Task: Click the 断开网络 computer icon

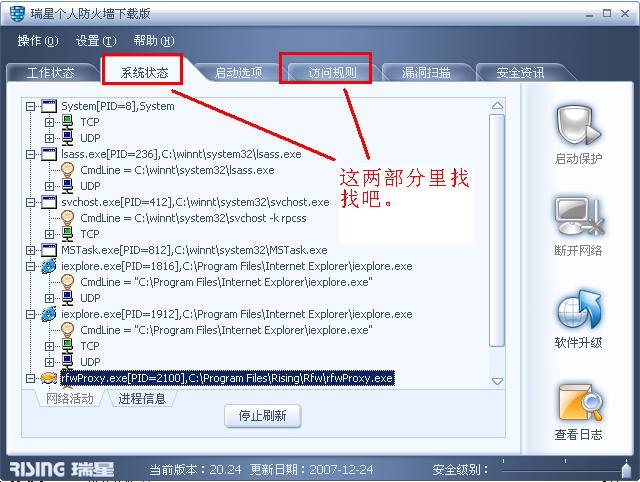Action: [579, 216]
